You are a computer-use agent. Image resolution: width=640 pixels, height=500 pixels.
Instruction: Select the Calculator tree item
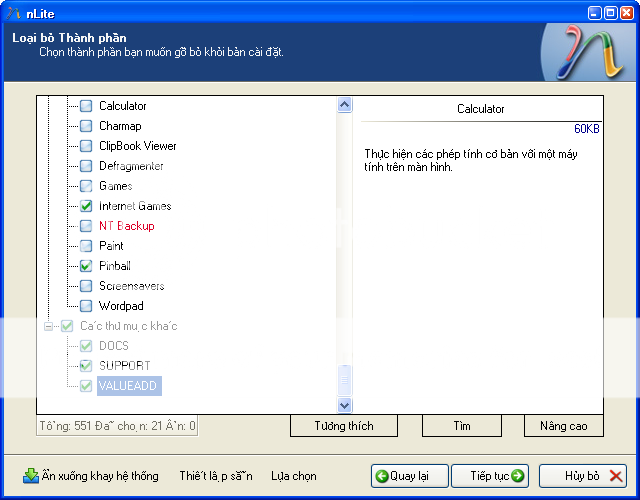tap(122, 106)
